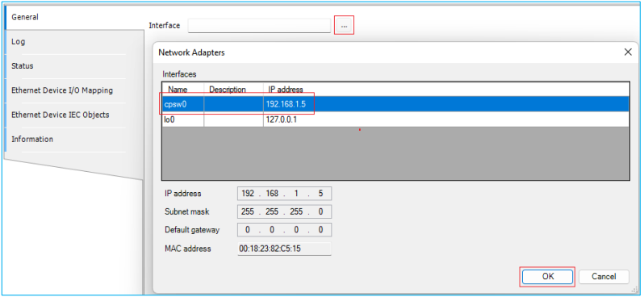The height and width of the screenshot is (297, 644).
Task: Click the Description column header
Action: pyautogui.click(x=233, y=89)
